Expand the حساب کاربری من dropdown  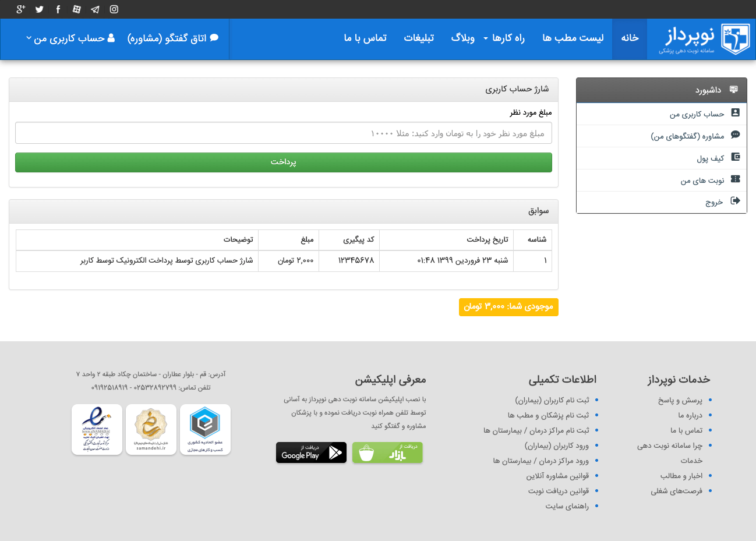(70, 38)
